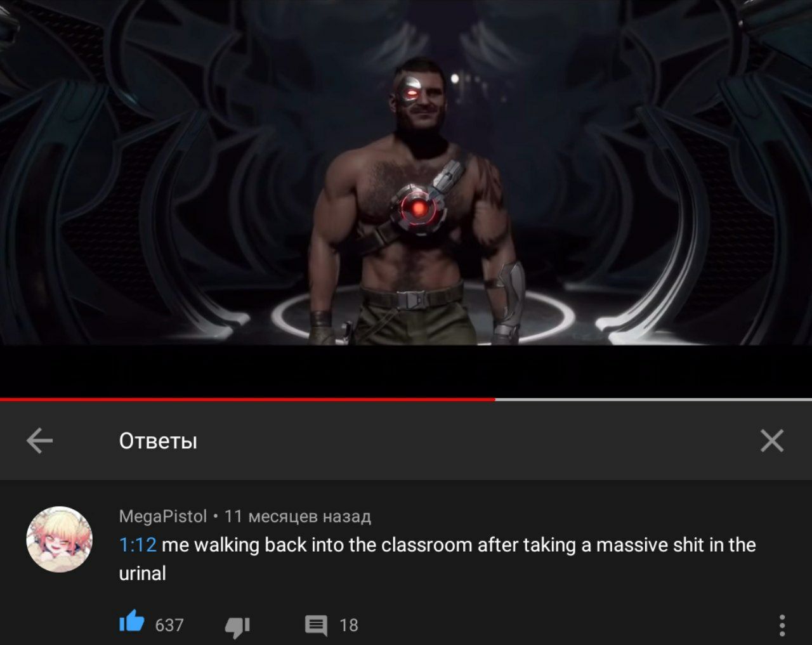This screenshot has height=645, width=812.
Task: Click the comment text about the classroom
Action: coord(438,559)
